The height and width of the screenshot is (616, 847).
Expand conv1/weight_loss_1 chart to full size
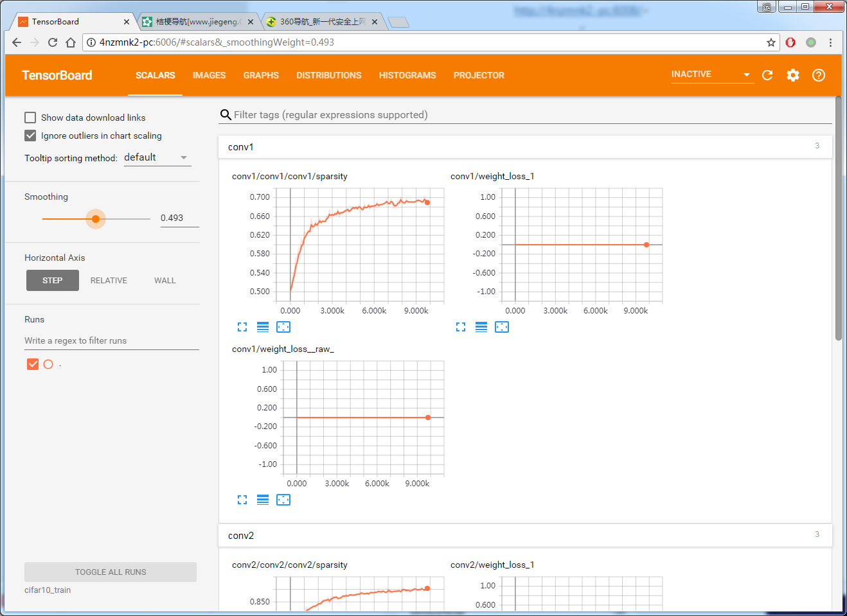coord(461,327)
